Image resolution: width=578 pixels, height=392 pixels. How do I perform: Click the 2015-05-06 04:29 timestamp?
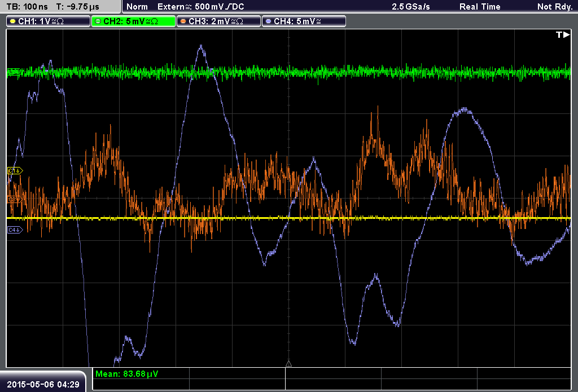(x=43, y=384)
